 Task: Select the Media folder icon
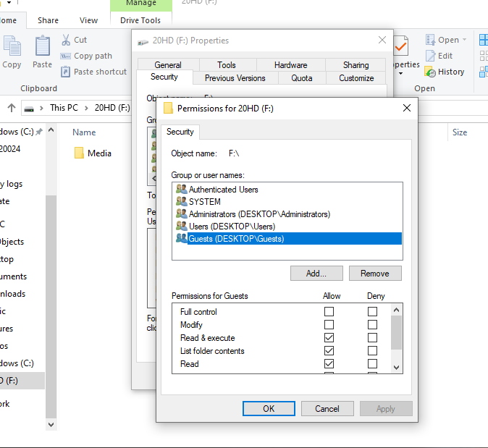click(80, 153)
